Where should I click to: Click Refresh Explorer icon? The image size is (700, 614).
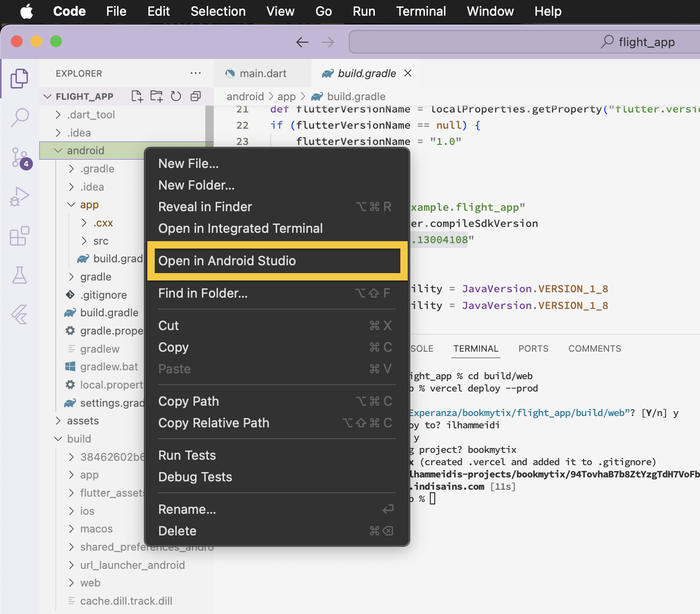[x=176, y=96]
